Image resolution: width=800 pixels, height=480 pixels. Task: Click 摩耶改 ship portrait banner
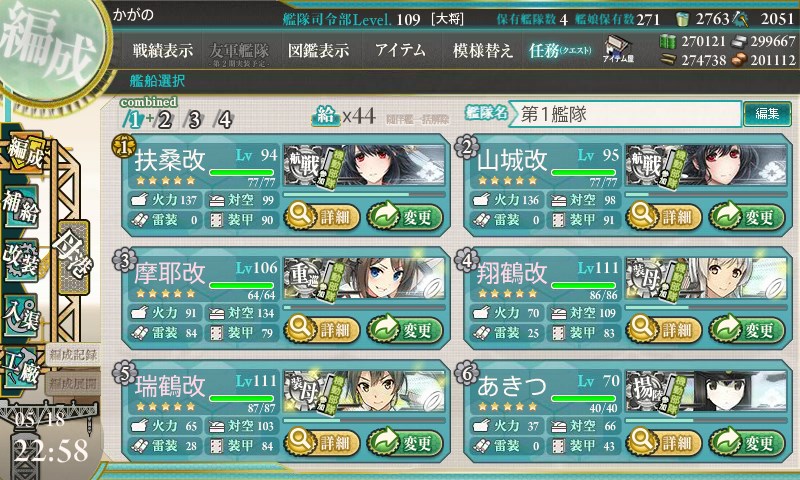coord(364,278)
